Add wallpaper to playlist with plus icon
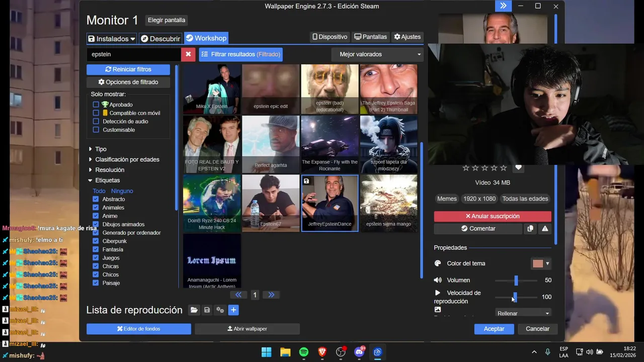The width and height of the screenshot is (644, 362). (233, 310)
